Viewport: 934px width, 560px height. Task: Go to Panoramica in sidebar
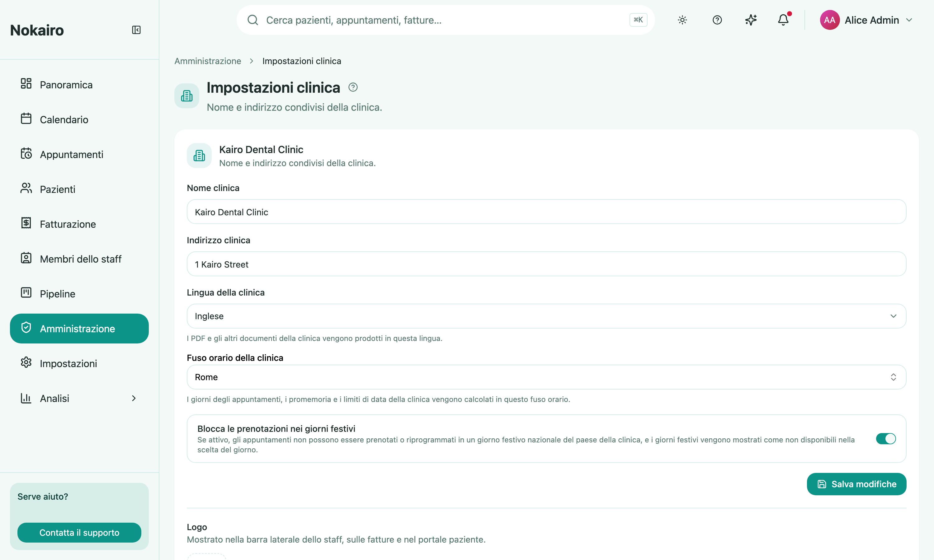point(79,85)
